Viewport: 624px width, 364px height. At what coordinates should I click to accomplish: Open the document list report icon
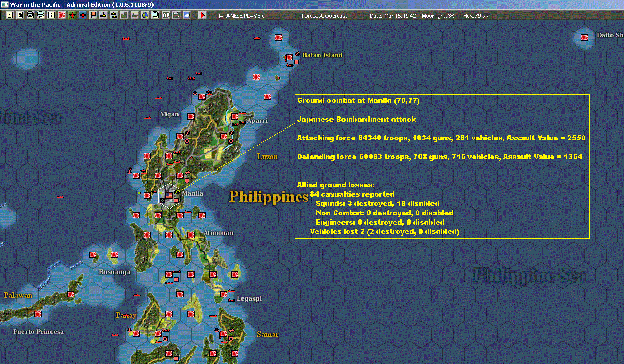[20, 15]
